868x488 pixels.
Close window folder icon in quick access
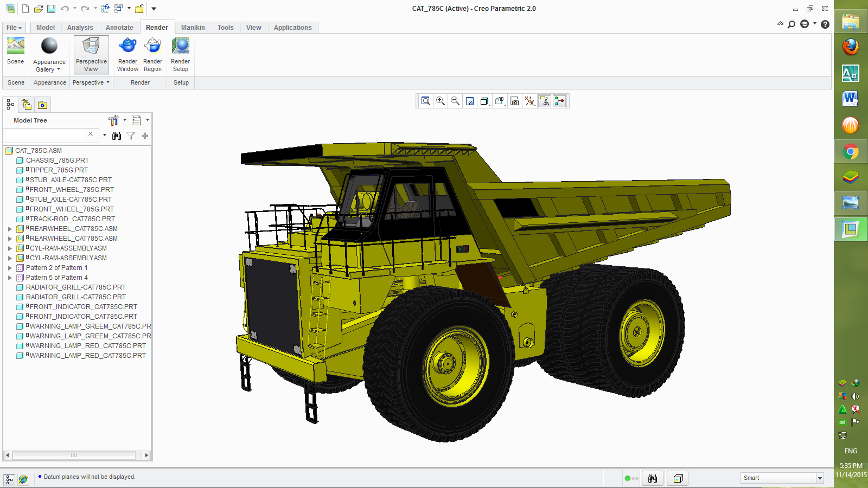click(x=139, y=9)
